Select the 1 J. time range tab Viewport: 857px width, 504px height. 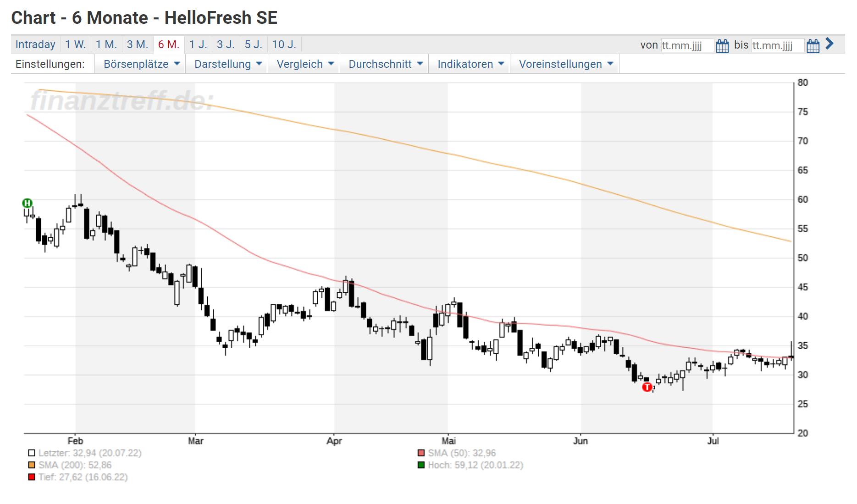[198, 44]
